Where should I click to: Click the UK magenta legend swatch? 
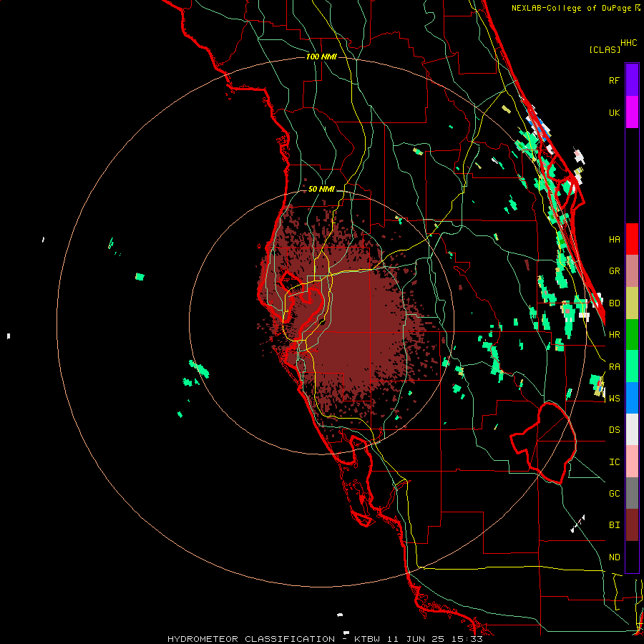point(632,112)
